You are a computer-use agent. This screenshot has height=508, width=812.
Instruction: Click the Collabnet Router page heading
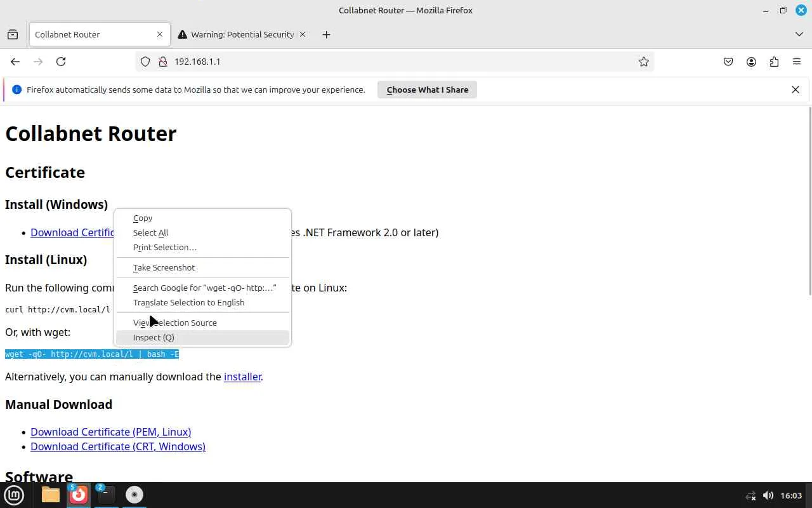point(91,133)
